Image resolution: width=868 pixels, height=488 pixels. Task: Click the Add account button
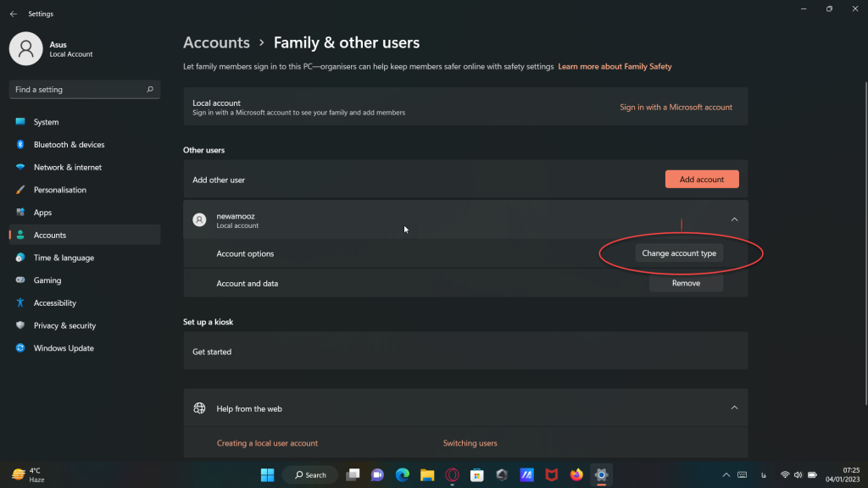[x=702, y=180]
